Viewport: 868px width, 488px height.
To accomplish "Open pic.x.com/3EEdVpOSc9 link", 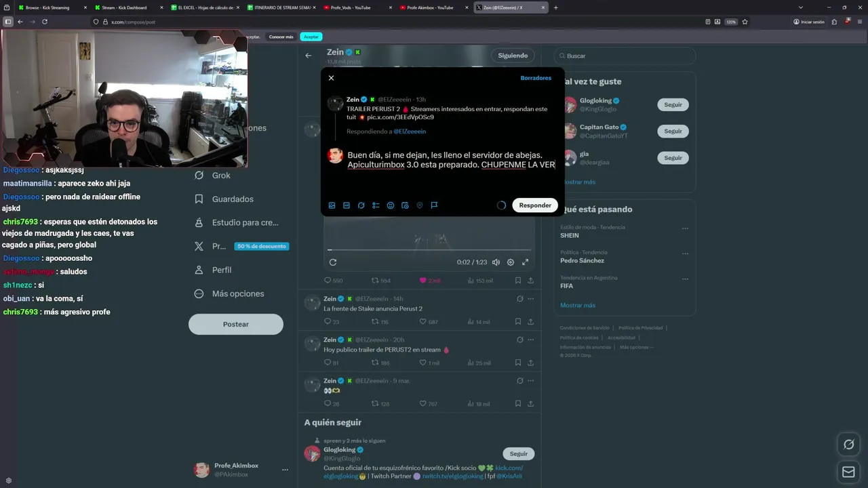I will point(401,117).
